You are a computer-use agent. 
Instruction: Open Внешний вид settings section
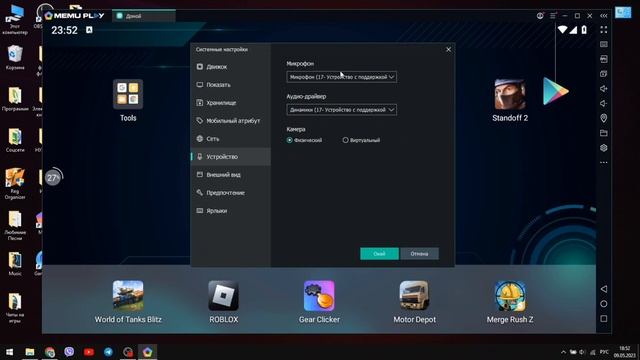(x=230, y=174)
